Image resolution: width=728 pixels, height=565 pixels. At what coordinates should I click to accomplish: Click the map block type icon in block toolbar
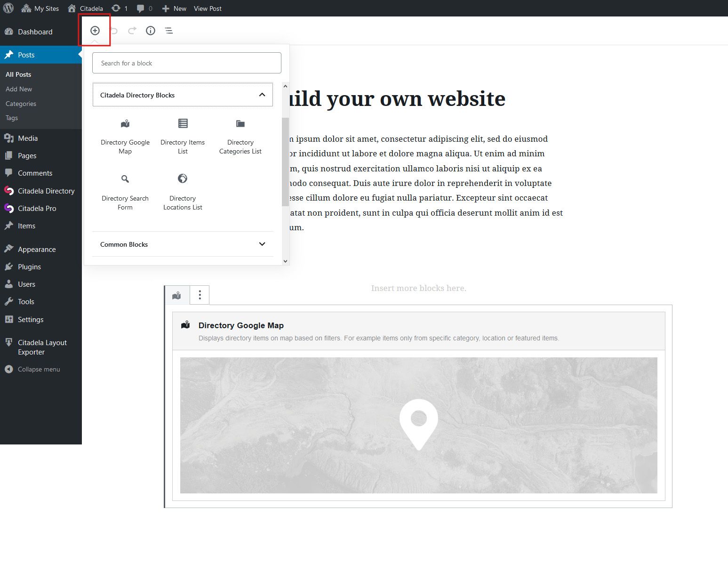[177, 296]
